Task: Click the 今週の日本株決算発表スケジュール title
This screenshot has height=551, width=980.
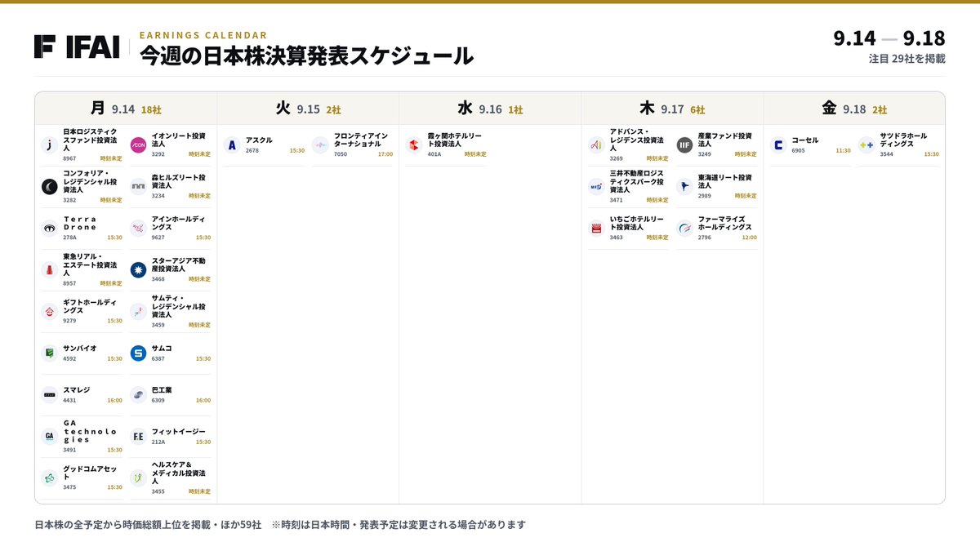Action: point(306,56)
